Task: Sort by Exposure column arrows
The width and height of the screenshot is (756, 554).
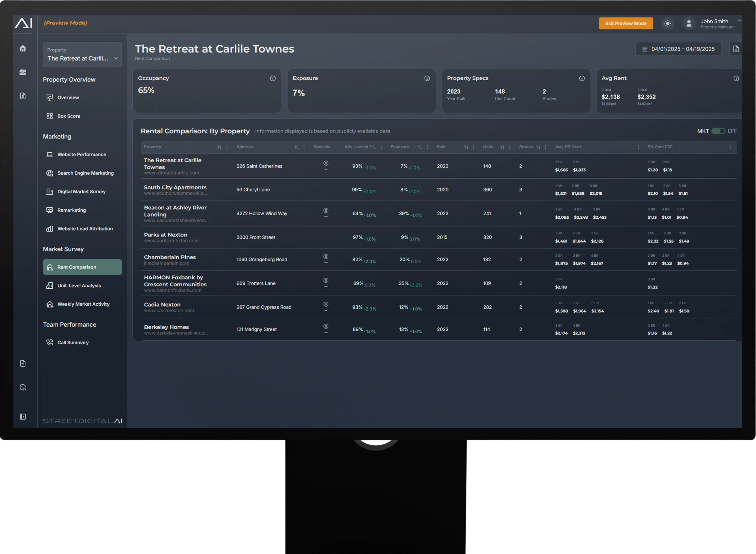Action: point(420,147)
